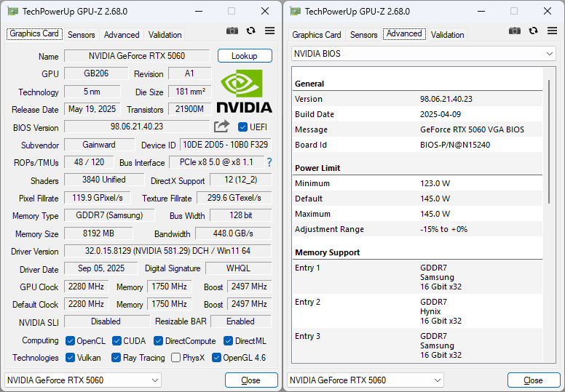Toggle the UEFI checkbox
This screenshot has height=392, width=565.
click(243, 127)
